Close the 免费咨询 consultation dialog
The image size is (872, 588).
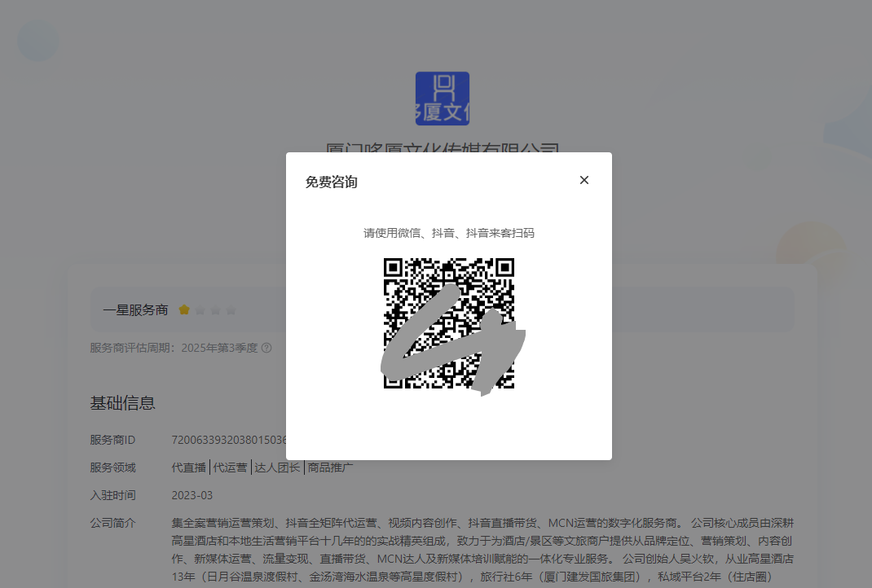pyautogui.click(x=584, y=180)
